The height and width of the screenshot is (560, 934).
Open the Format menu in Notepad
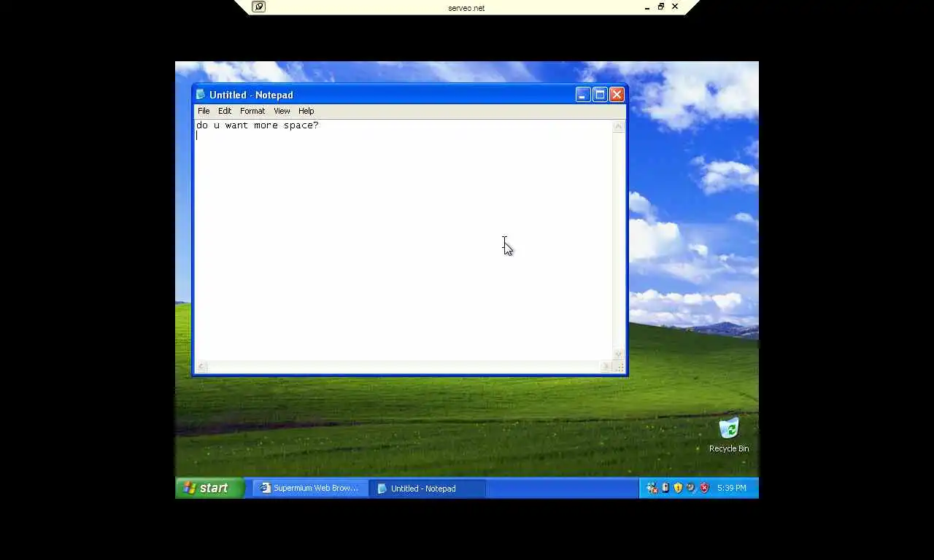pyautogui.click(x=252, y=111)
